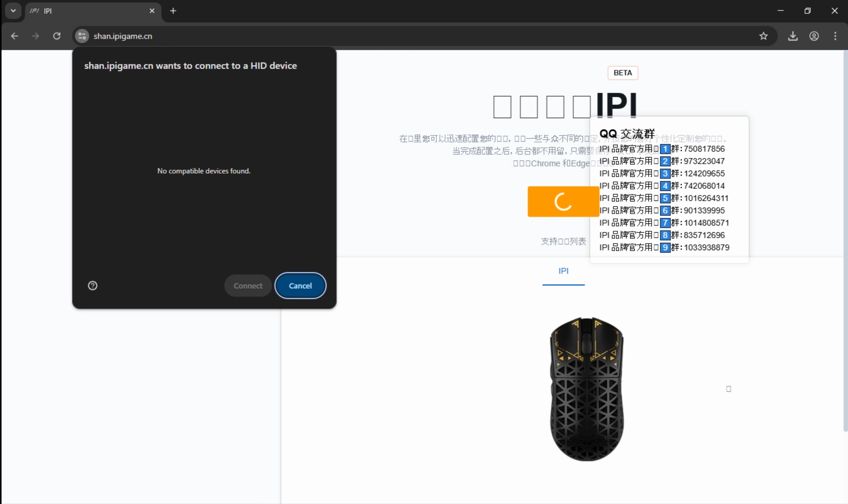
Task: Expand the tab search dropdown arrow
Action: pos(13,11)
